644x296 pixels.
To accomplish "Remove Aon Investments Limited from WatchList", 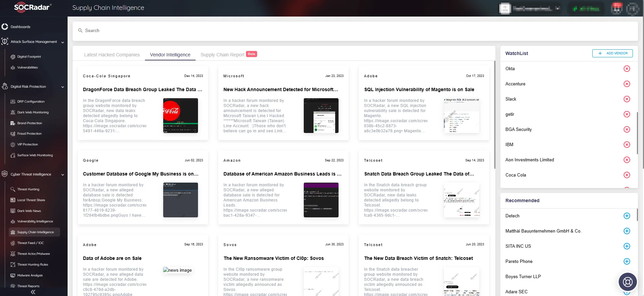I will click(627, 160).
